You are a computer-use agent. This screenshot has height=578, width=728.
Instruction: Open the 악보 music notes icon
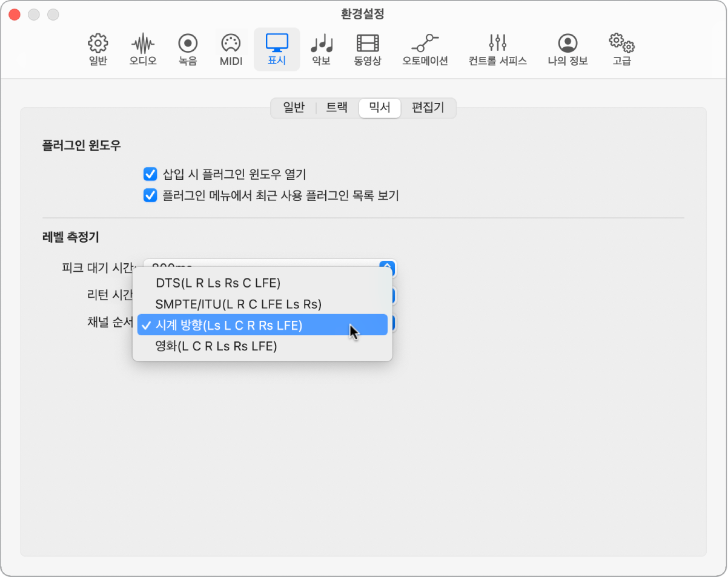(321, 44)
